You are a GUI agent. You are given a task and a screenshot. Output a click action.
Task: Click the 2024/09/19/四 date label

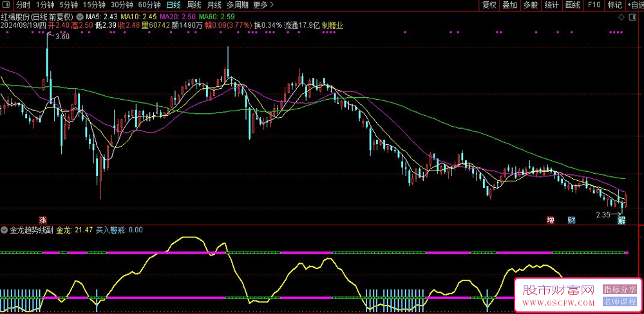coord(24,26)
